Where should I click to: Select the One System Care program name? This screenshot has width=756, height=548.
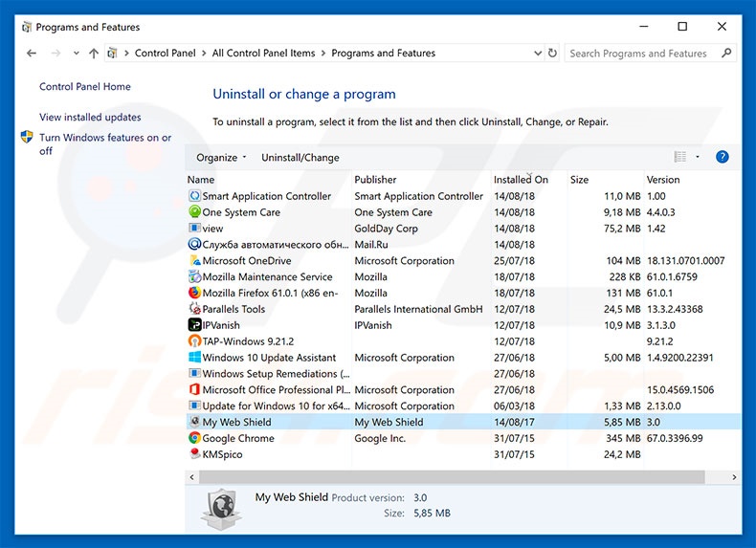(x=241, y=212)
